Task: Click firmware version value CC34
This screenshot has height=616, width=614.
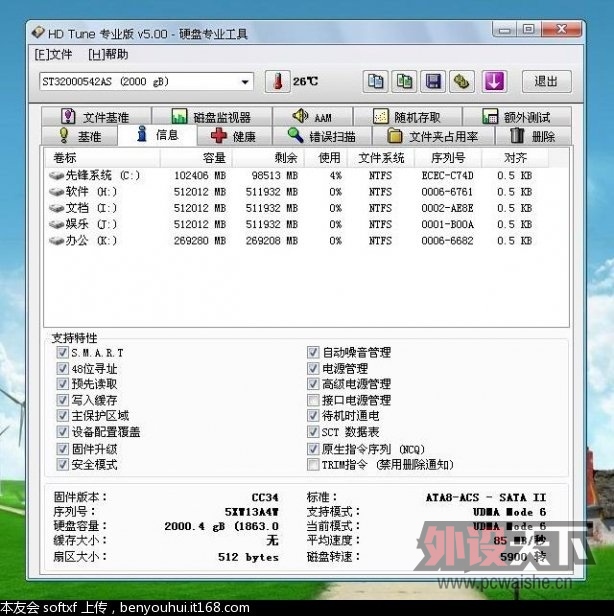Action: click(265, 497)
